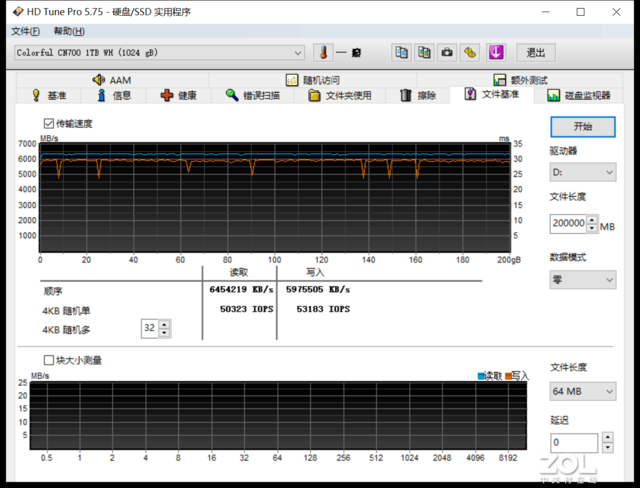Click the copy info to clipboard icon

point(401,52)
